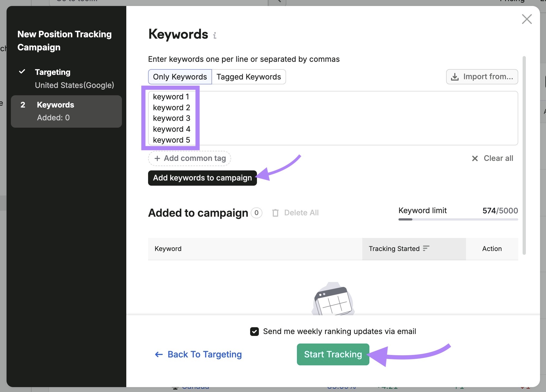Click the left arrow icon before Back To Targeting
This screenshot has width=546, height=392.
[x=159, y=354]
